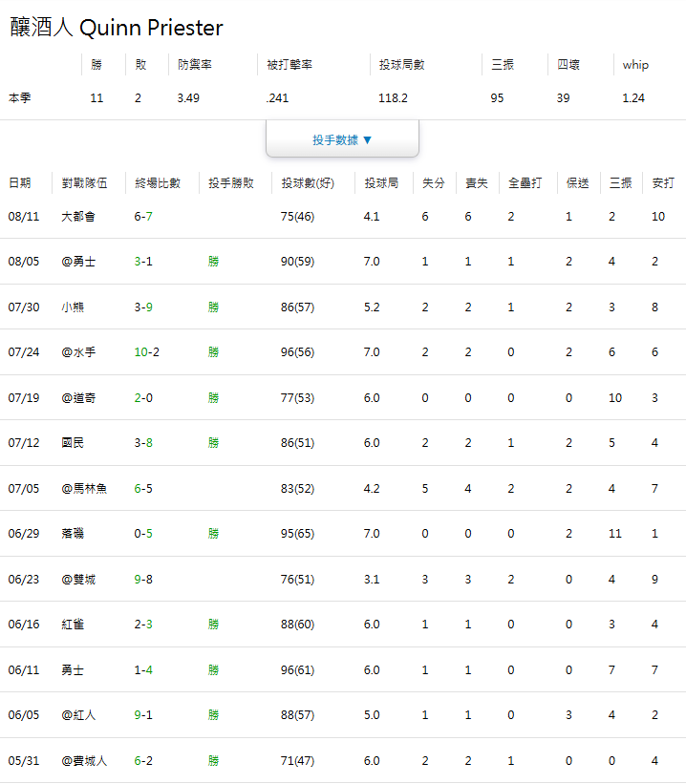Click the 1-4 score on 06/11
Image resolution: width=686 pixels, height=784 pixels.
143,670
